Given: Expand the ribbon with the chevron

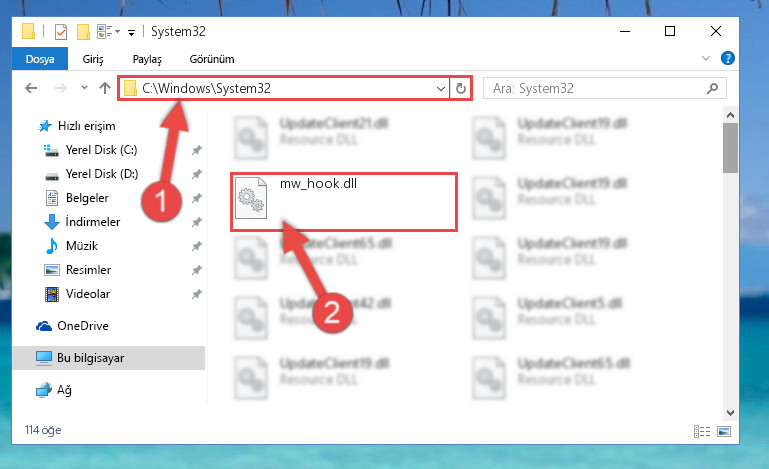Looking at the screenshot, I should (706, 58).
